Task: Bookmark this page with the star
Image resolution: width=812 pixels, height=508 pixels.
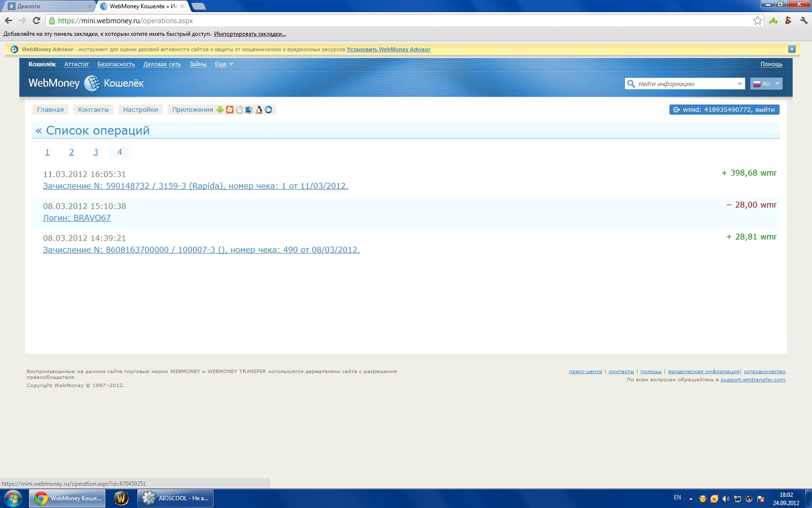Action: 757,20
